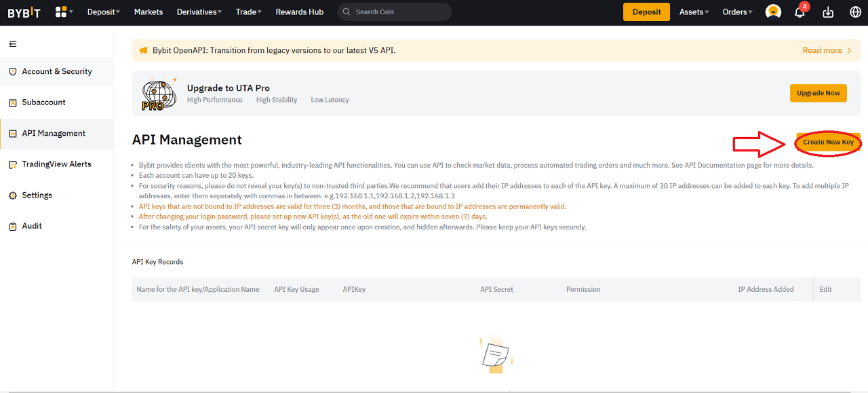The height and width of the screenshot is (393, 868).
Task: Click the Permission column header
Action: click(583, 289)
